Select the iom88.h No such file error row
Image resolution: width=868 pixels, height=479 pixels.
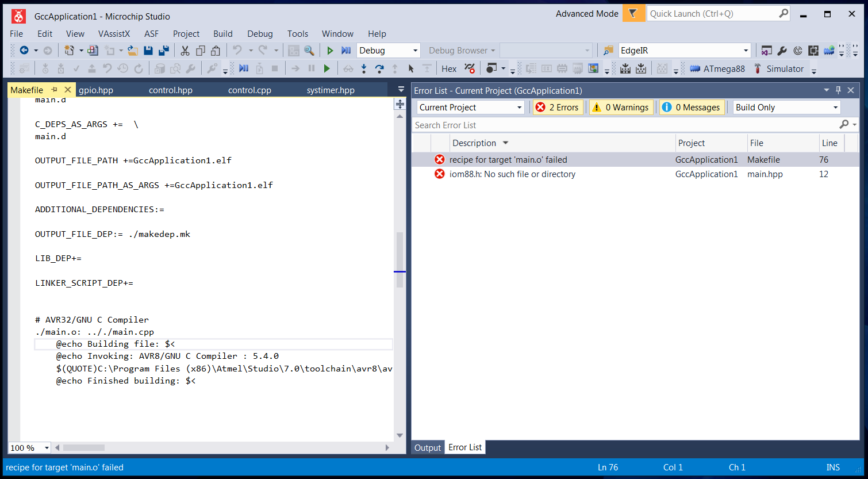tap(635, 174)
